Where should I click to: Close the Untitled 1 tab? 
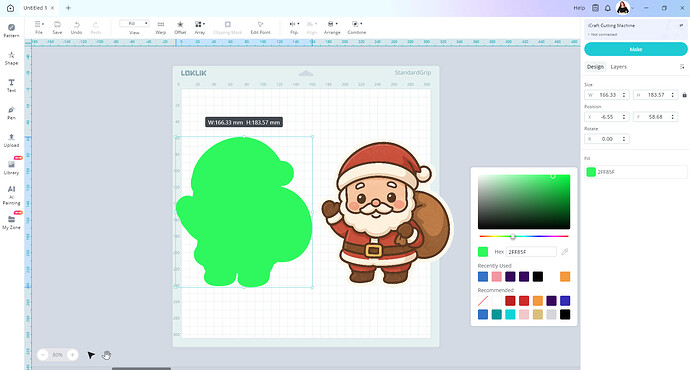(x=52, y=8)
